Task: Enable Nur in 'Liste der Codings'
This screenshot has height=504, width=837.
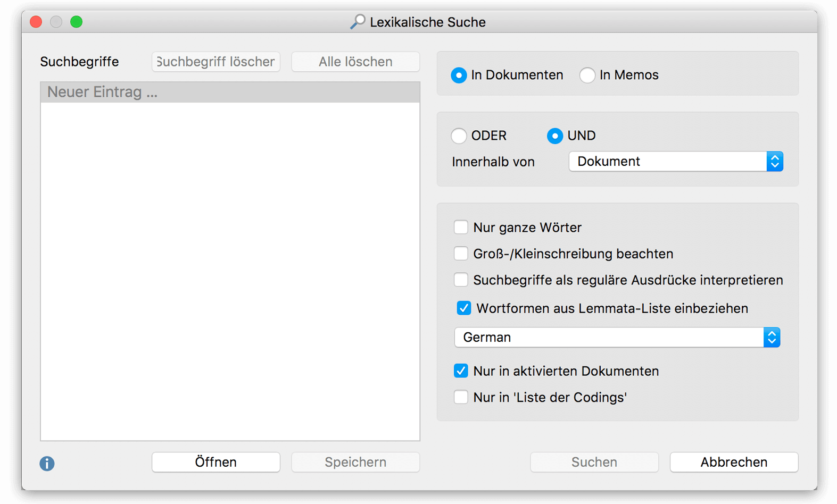Action: coord(461,397)
